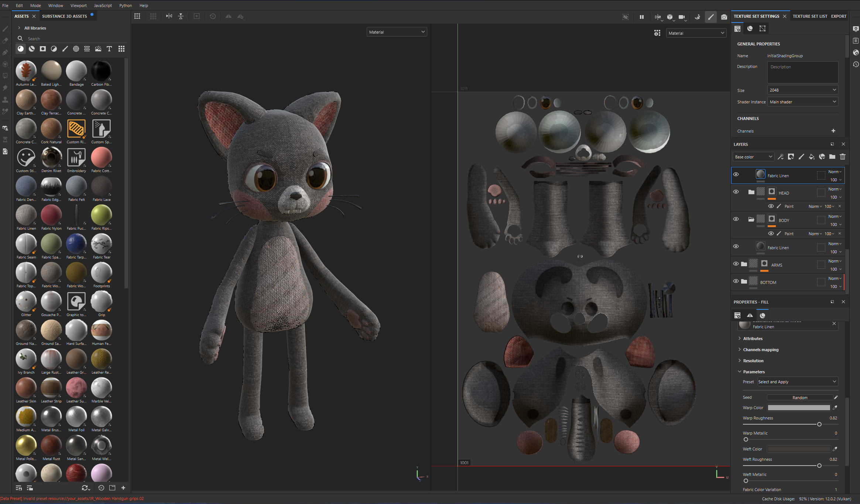This screenshot has width=860, height=504.
Task: Open the Shader Instance Main shader dropdown
Action: click(803, 102)
